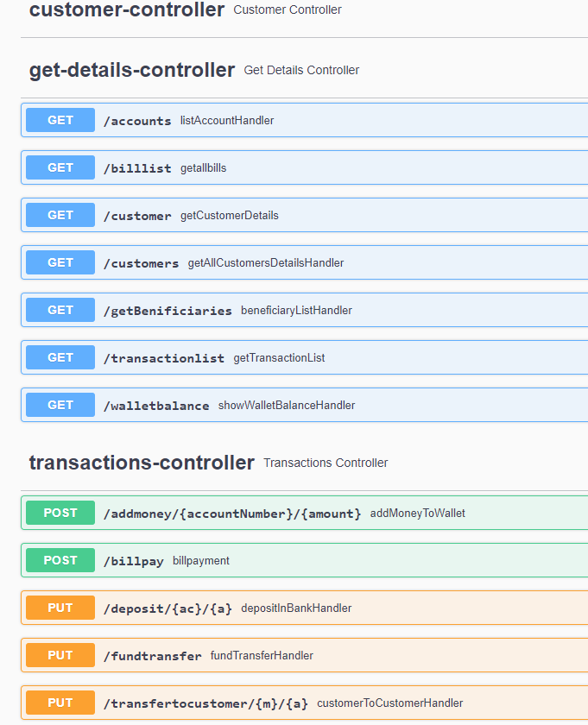588x725 pixels.
Task: Click the /accounts path text
Action: pyautogui.click(x=137, y=121)
